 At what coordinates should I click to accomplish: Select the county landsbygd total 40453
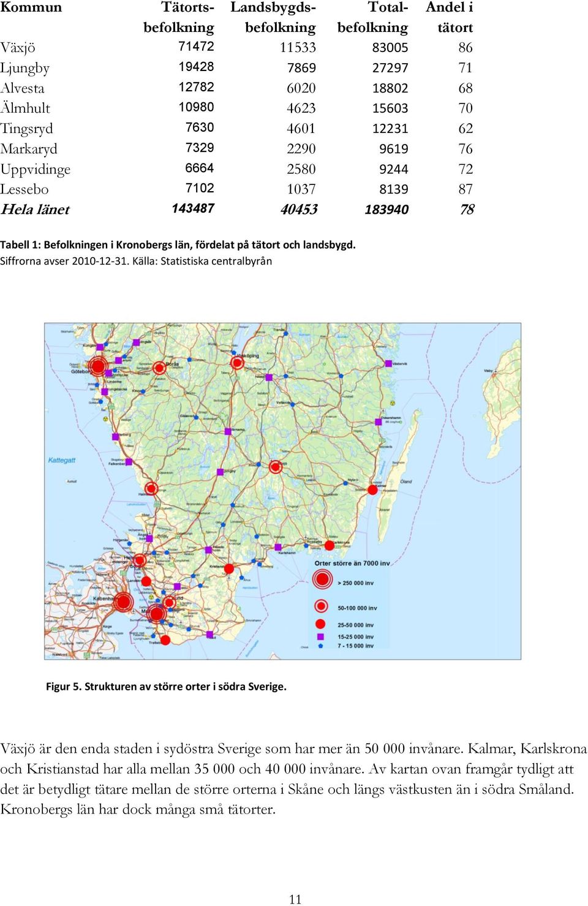pos(299,210)
